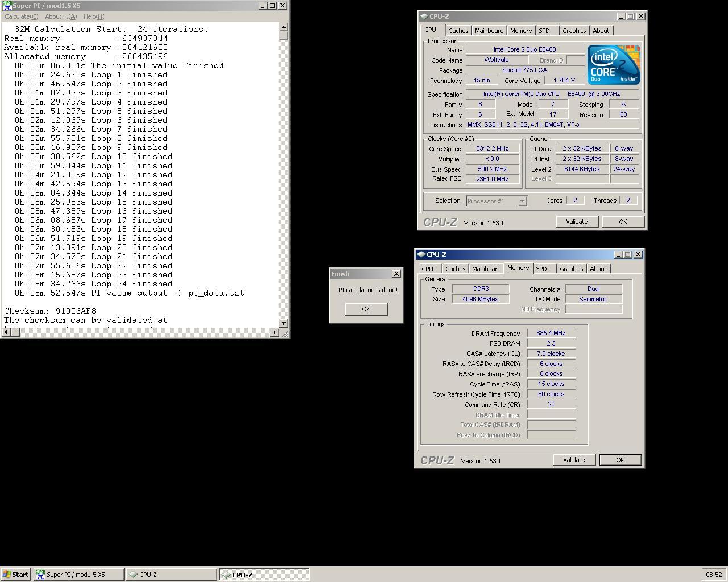Image resolution: width=728 pixels, height=582 pixels.
Task: Click the CAS# Latency 7.0 clocks field
Action: (x=551, y=354)
